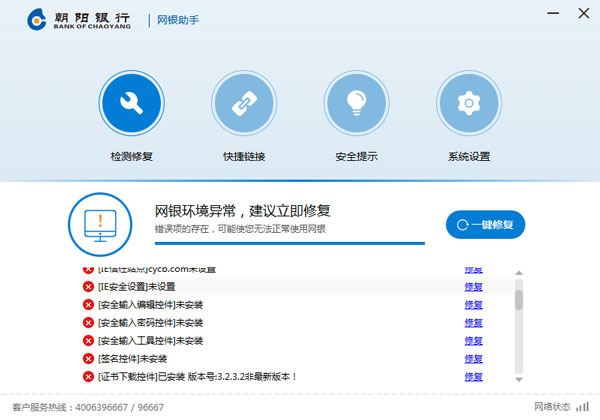Viewport: 600px width, 420px height.
Task: Click 修复 link for 安全输入编辑控件
Action: 473,305
